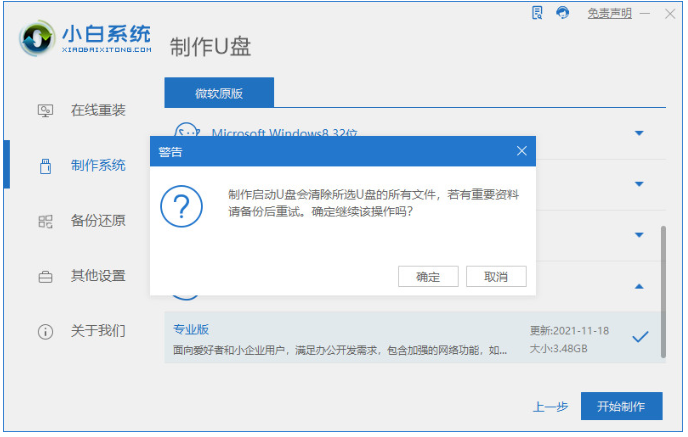
Task: Toggle the 专业版 selection checkmark
Action: coord(640,337)
